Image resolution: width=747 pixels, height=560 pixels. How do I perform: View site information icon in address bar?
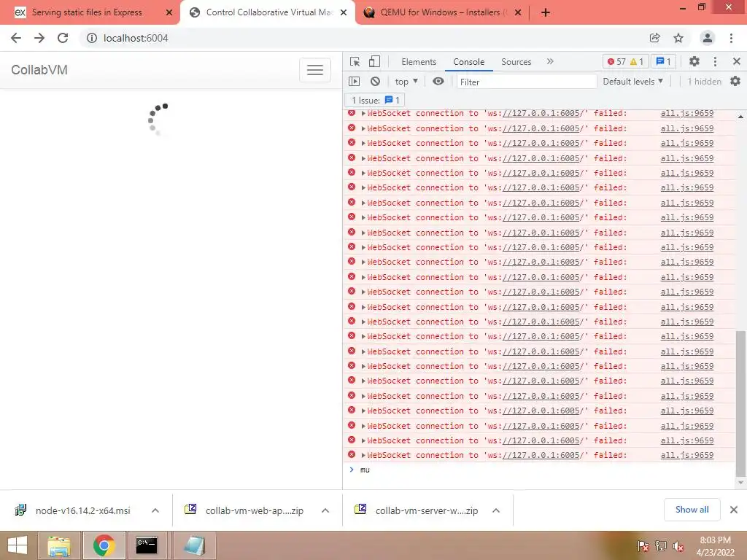(91, 38)
